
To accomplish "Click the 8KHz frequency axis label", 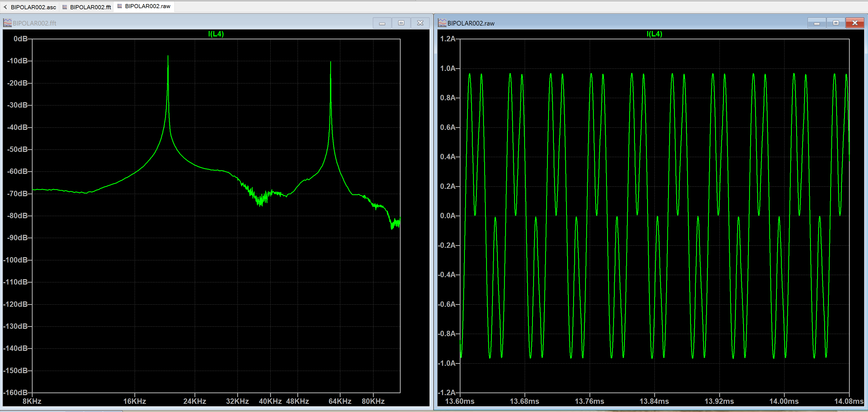I will [x=32, y=401].
